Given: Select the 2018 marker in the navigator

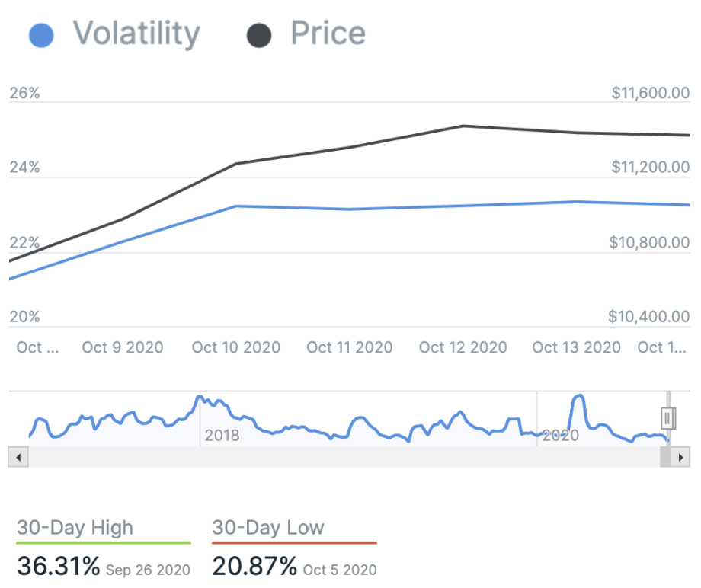Looking at the screenshot, I should coord(222,436).
